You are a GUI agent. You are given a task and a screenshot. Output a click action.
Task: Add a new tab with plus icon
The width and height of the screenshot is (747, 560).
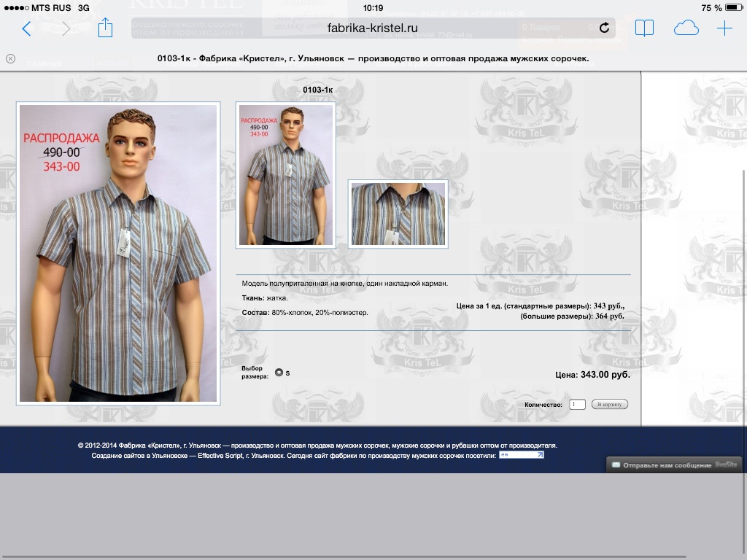(x=724, y=28)
